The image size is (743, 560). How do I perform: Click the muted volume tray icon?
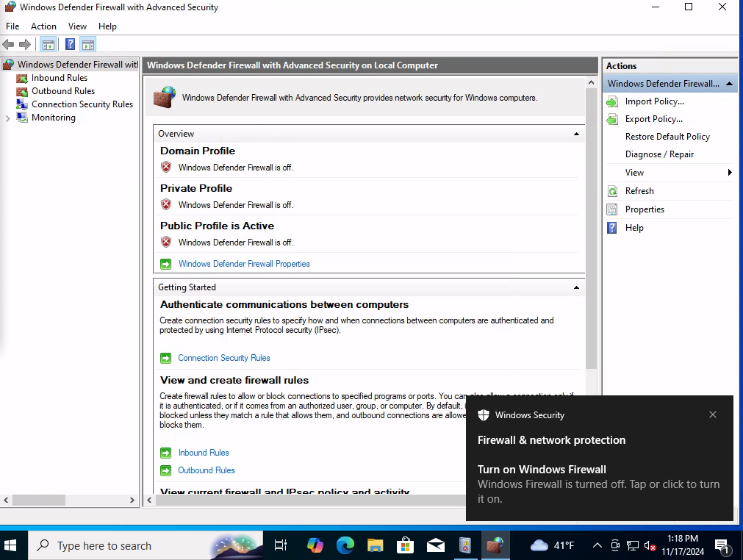click(650, 546)
